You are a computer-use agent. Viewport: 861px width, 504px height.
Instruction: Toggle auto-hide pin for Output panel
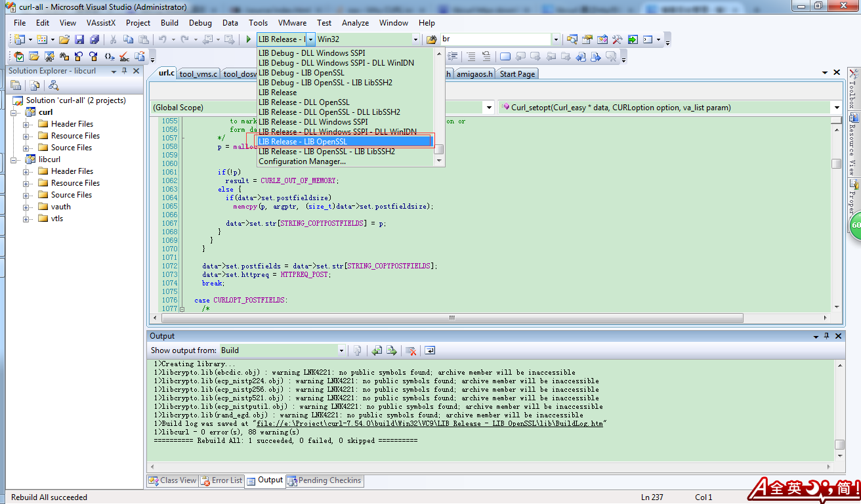(826, 336)
